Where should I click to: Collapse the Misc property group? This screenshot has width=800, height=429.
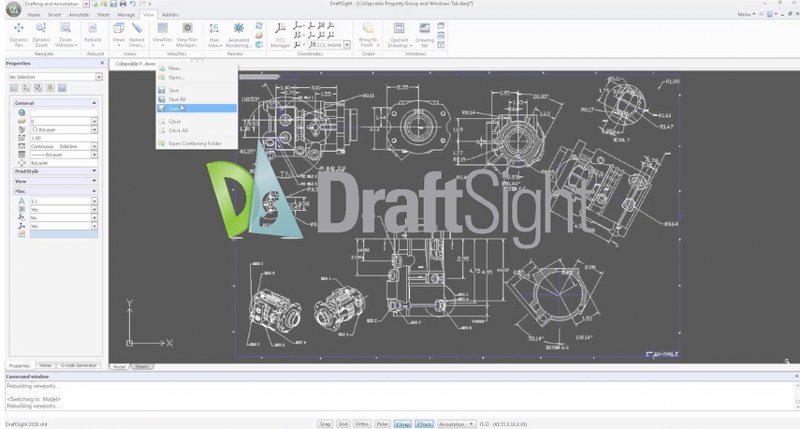[94, 191]
